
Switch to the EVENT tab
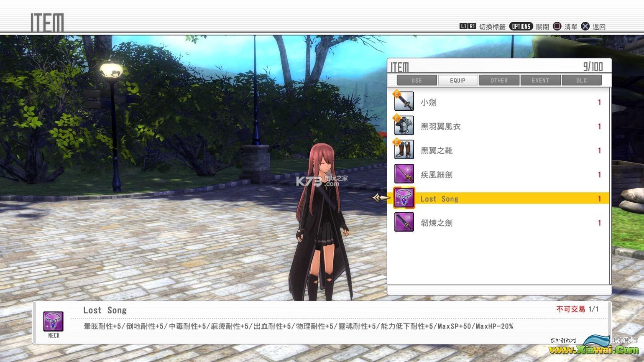[540, 80]
